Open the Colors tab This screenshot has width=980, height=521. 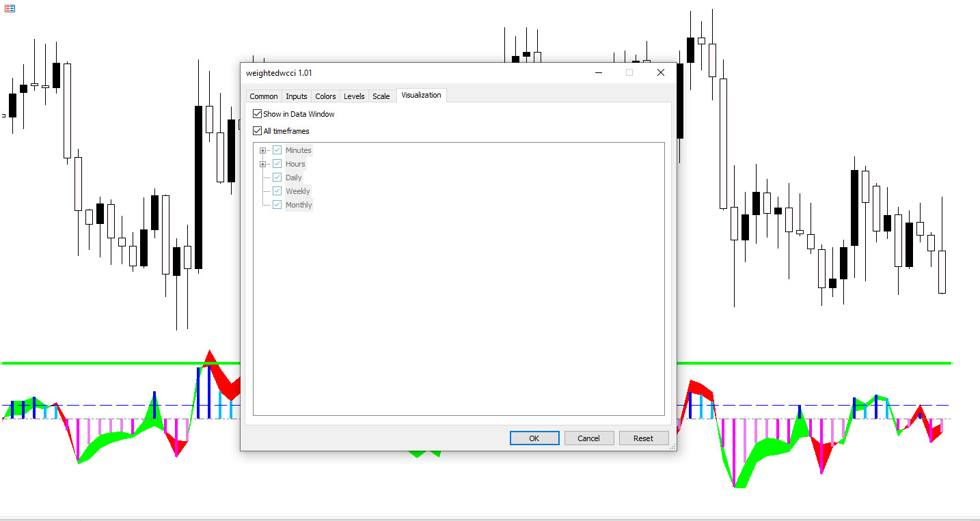325,96
